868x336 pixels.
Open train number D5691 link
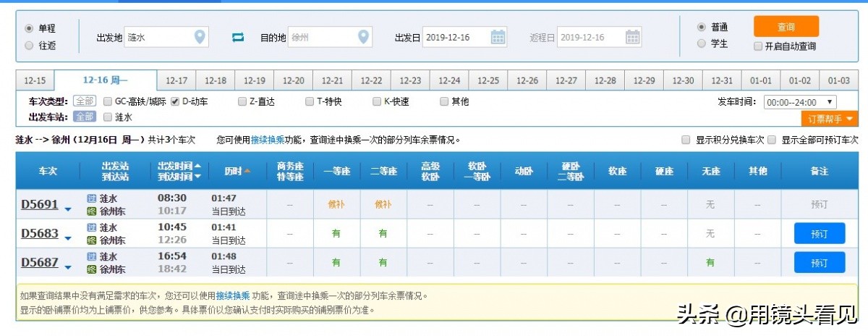40,205
